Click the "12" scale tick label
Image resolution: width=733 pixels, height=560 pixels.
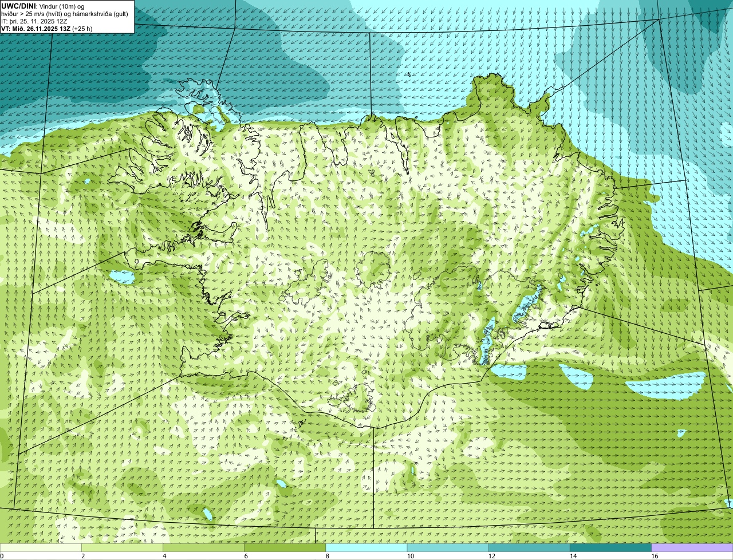[492, 556]
